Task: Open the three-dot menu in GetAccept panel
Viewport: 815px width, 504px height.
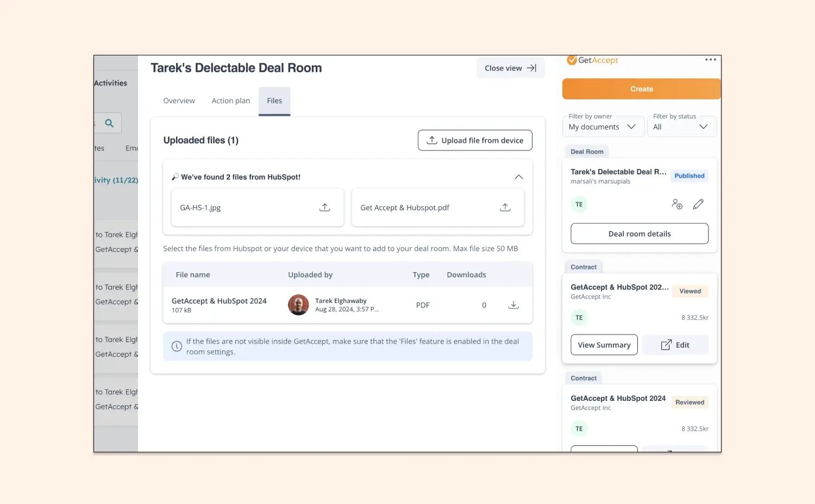Action: pyautogui.click(x=711, y=60)
